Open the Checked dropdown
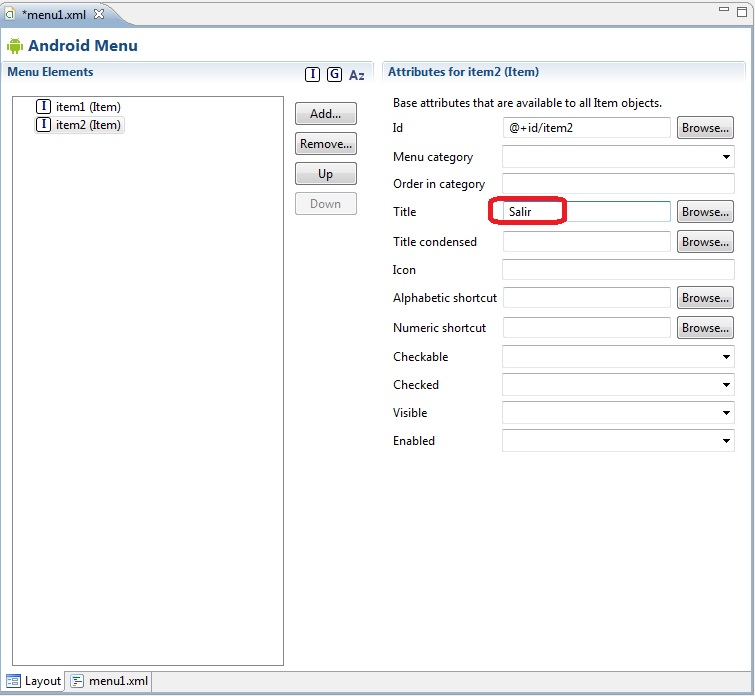The height and width of the screenshot is (696, 755). click(618, 384)
